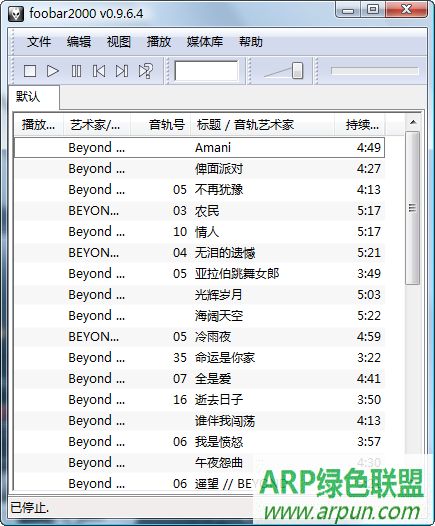This screenshot has height=526, width=435.
Task: Click the 4:49 duration of Amani
Action: 369,148
